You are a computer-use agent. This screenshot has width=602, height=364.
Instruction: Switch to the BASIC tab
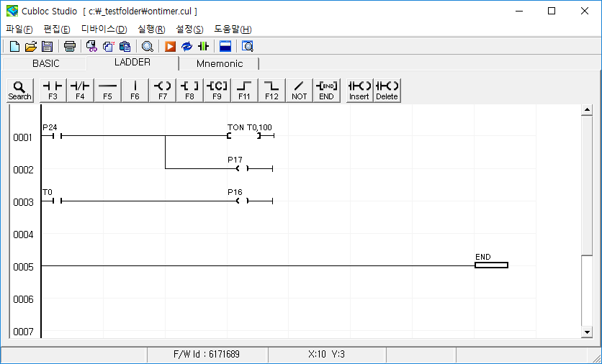pyautogui.click(x=46, y=63)
